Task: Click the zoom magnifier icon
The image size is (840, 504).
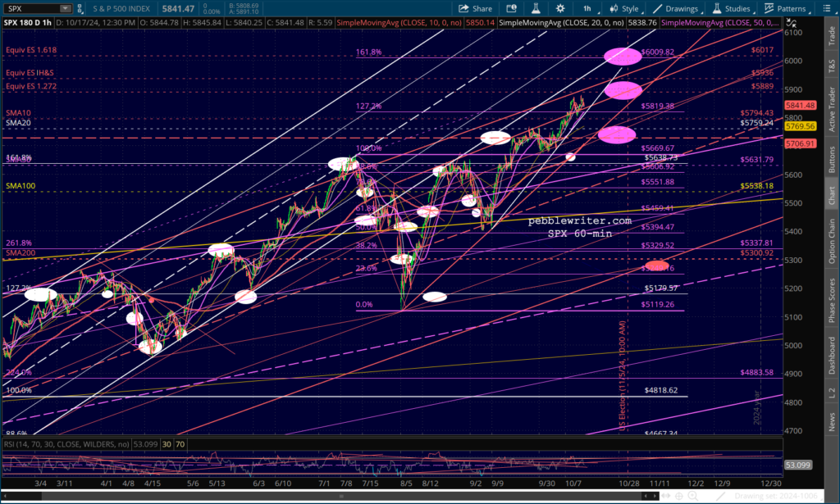Action: pos(692,496)
